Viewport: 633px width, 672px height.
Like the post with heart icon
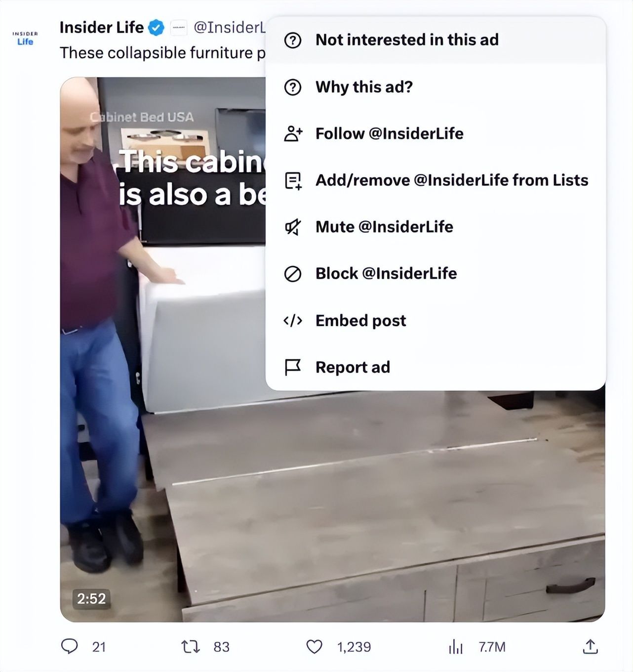click(315, 646)
